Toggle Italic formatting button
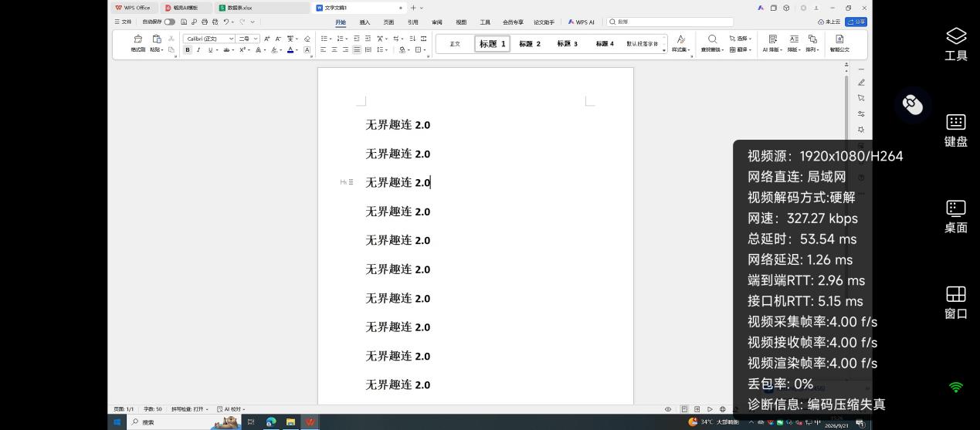Image resolution: width=980 pixels, height=430 pixels. [198, 49]
